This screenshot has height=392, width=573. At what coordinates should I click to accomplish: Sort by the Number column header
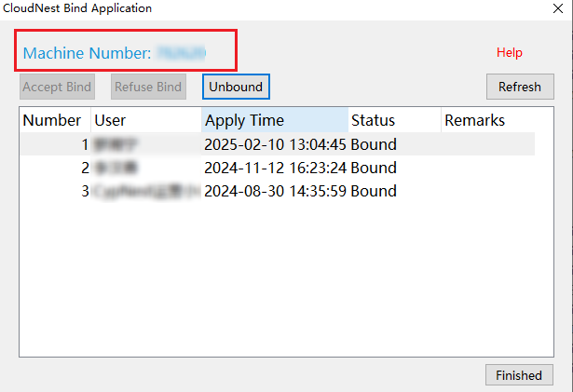pyautogui.click(x=55, y=120)
